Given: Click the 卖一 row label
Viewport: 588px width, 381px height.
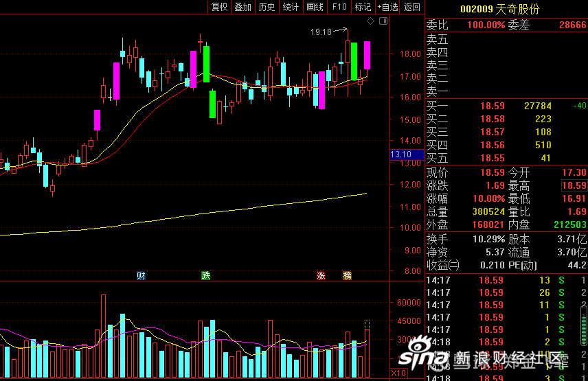Looking at the screenshot, I should [x=438, y=91].
